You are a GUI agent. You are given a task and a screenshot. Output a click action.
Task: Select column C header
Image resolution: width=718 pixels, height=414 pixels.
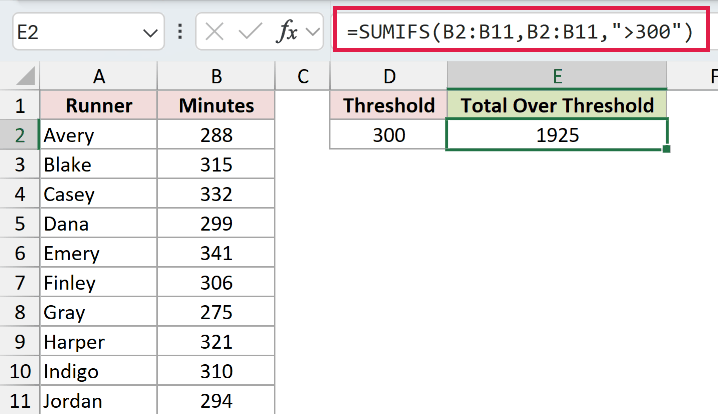[303, 76]
